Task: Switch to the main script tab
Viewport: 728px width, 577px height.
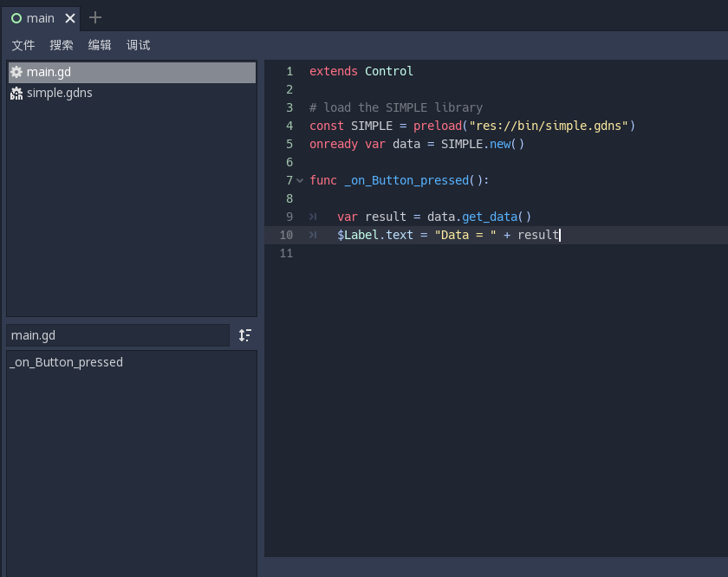Action: coord(41,17)
